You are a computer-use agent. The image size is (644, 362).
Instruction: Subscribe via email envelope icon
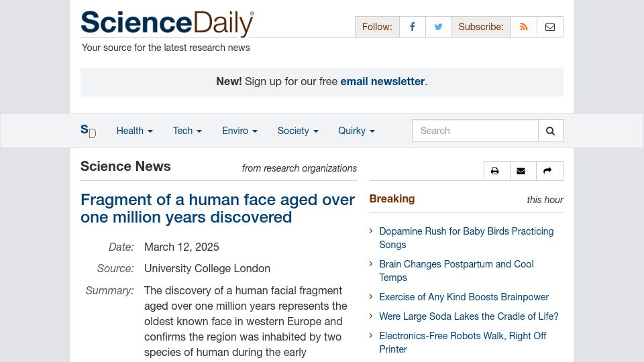550,27
